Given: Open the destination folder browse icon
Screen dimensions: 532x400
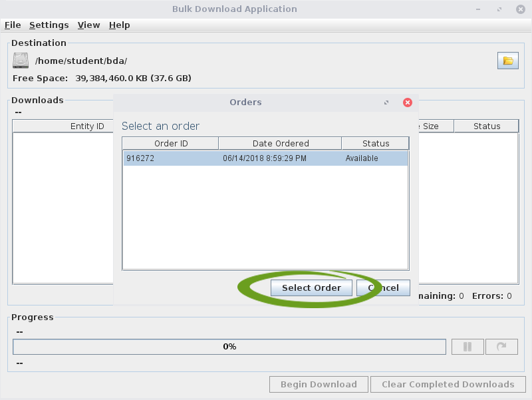Looking at the screenshot, I should click(508, 61).
